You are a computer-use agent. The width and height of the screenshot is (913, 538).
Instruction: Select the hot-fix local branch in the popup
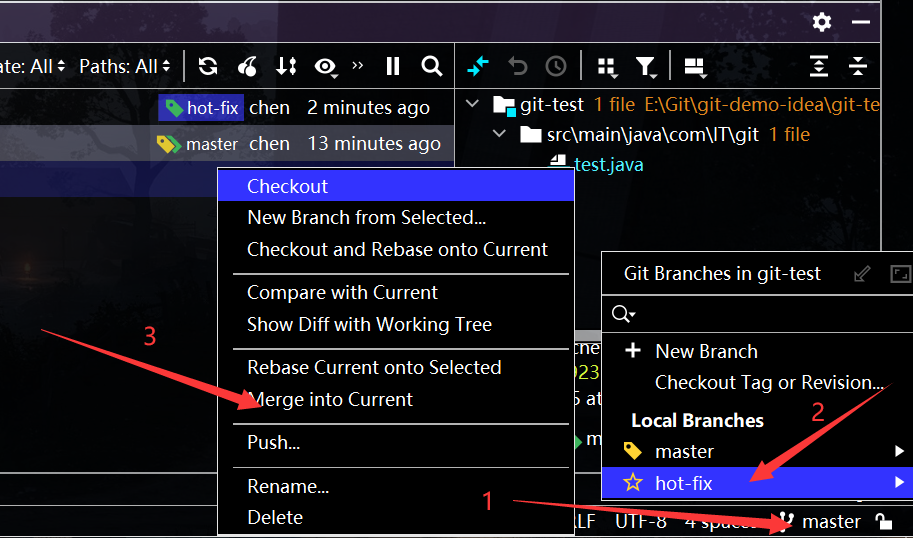pyautogui.click(x=757, y=483)
